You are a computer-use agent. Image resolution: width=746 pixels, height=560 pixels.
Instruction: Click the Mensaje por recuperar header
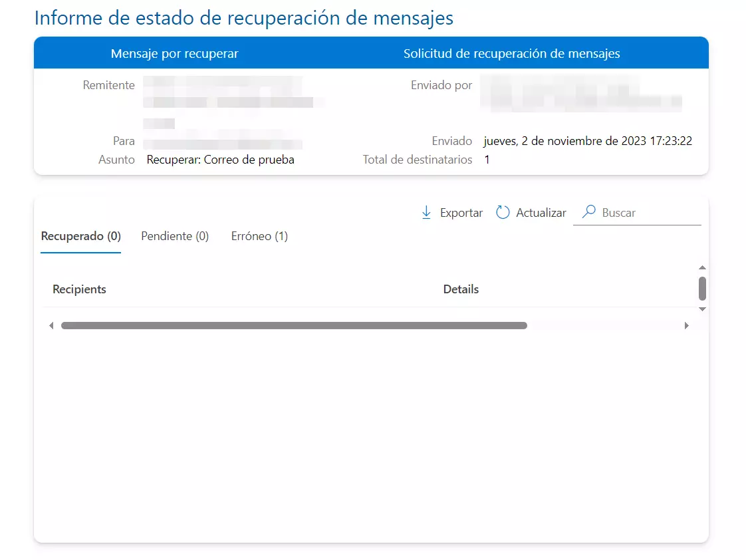(x=174, y=53)
